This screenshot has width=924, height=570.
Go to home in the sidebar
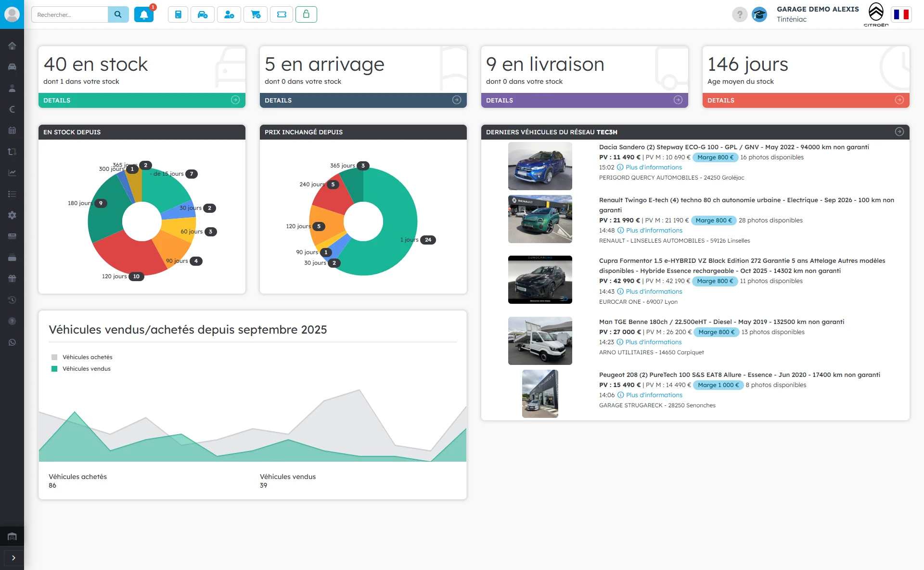pyautogui.click(x=12, y=46)
